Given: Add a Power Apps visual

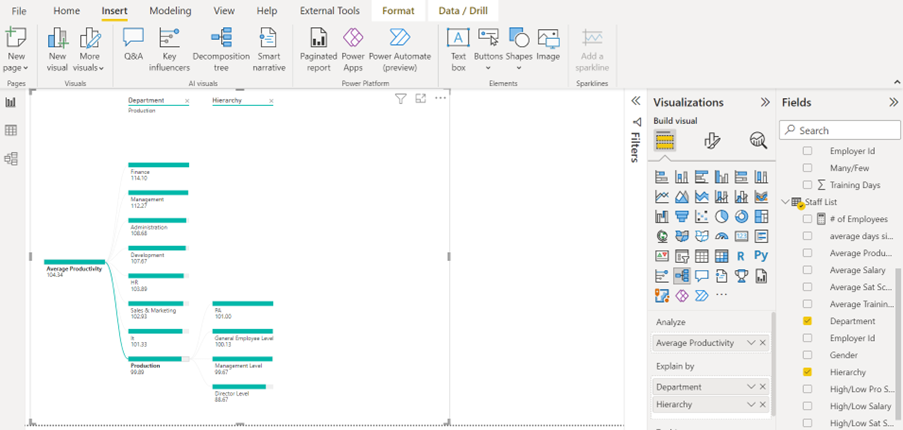Looking at the screenshot, I should [353, 45].
